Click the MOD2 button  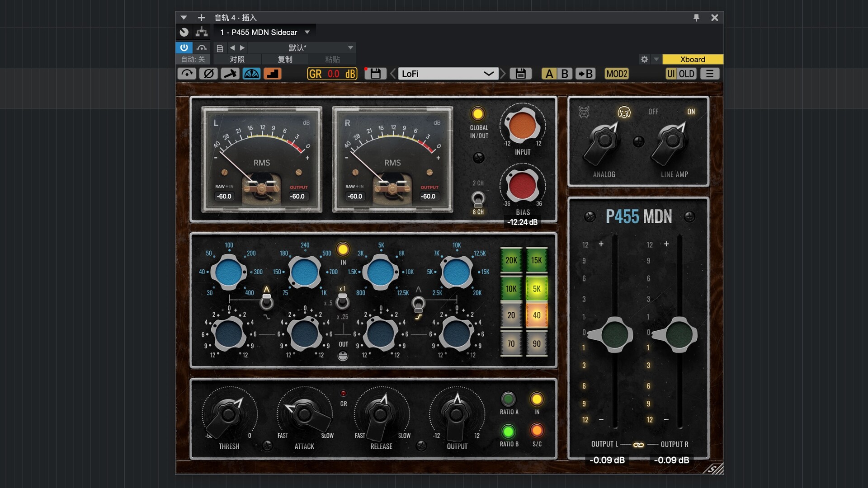[617, 74]
